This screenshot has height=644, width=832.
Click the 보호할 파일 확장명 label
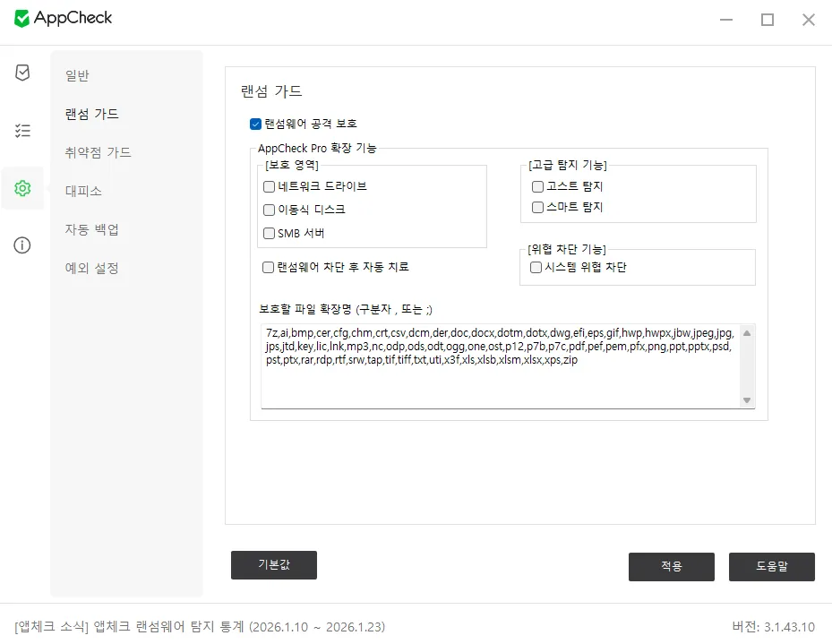346,309
